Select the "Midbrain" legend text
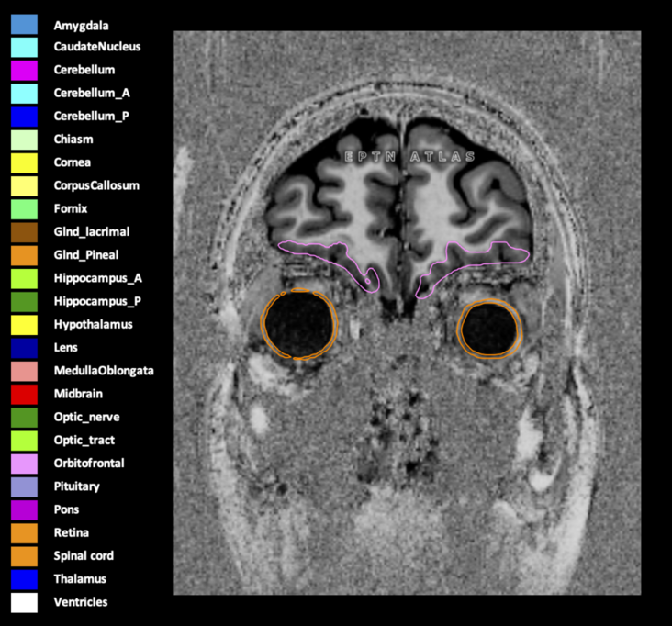This screenshot has width=672, height=626. click(x=78, y=394)
